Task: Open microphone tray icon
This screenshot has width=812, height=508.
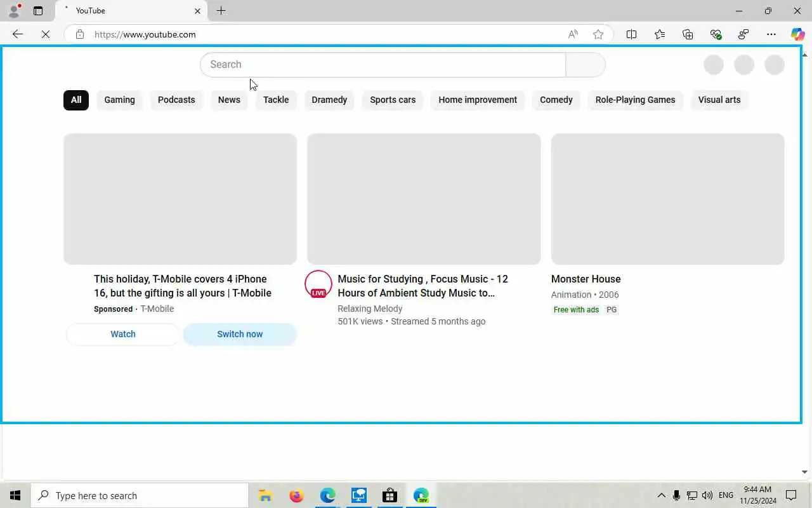Action: [x=677, y=495]
